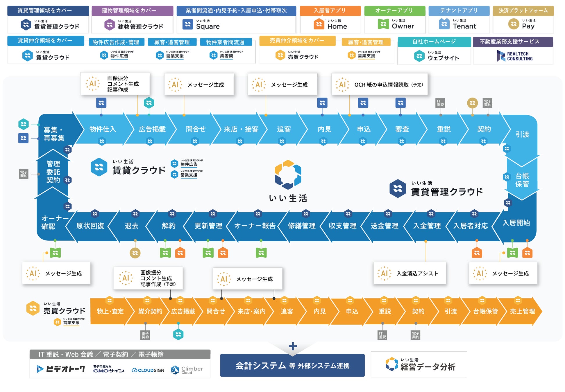Image resolution: width=565 pixels, height=392 pixels.
Task: Click the CLOUDSIGN logo
Action: point(148,370)
